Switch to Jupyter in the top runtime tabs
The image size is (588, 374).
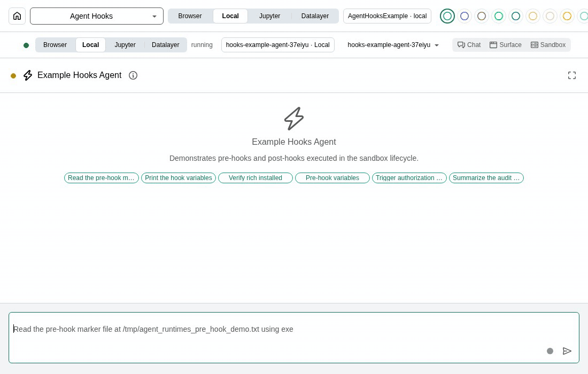(269, 16)
